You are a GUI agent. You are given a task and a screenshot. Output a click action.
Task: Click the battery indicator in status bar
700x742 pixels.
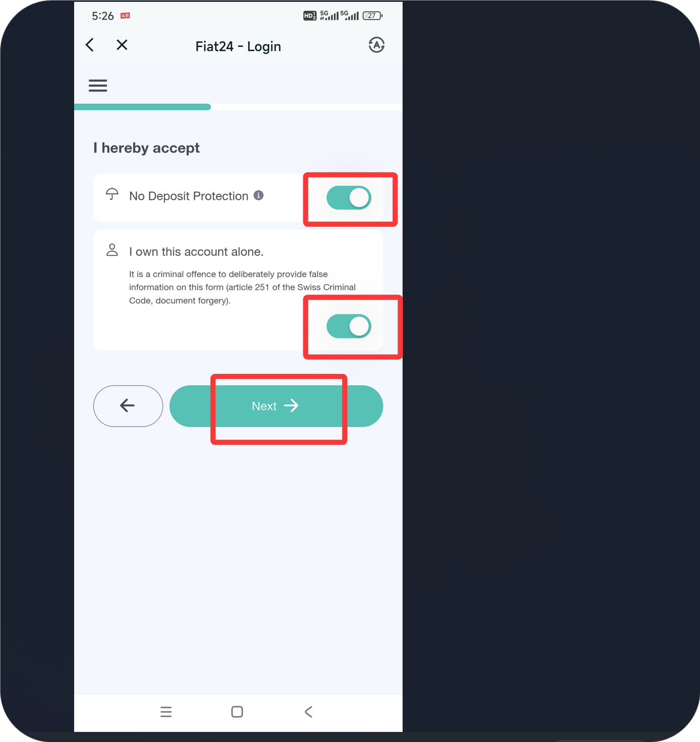[372, 16]
